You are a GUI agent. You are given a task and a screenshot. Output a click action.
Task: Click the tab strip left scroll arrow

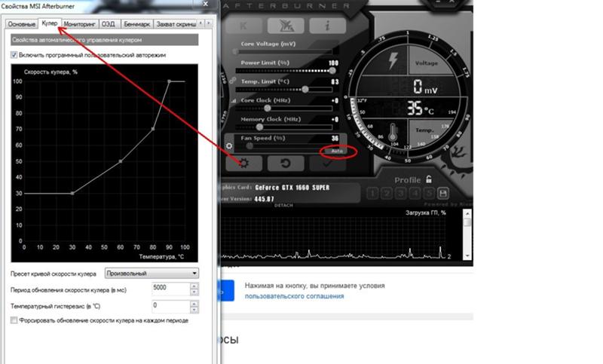click(x=200, y=23)
